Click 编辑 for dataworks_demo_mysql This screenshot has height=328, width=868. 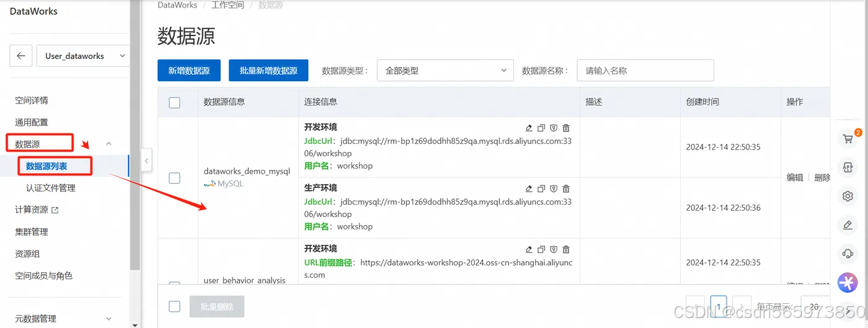(795, 177)
